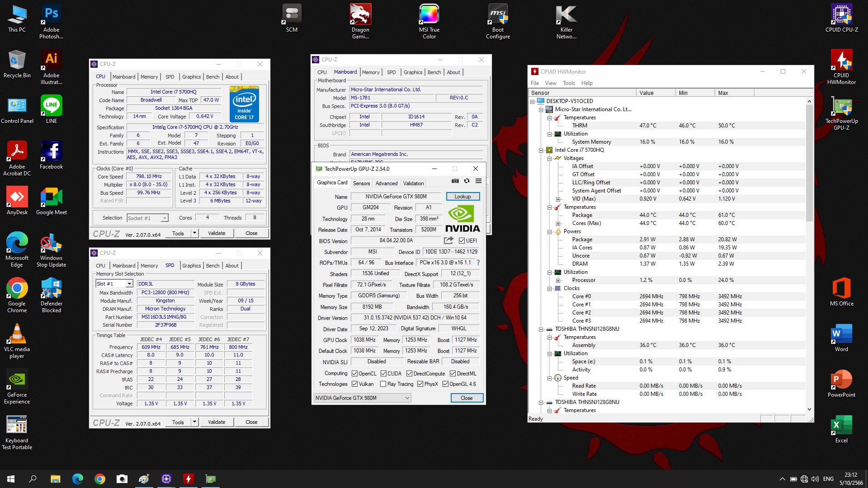868x488 pixels.
Task: Click the Close button in GPU-Z
Action: point(467,398)
